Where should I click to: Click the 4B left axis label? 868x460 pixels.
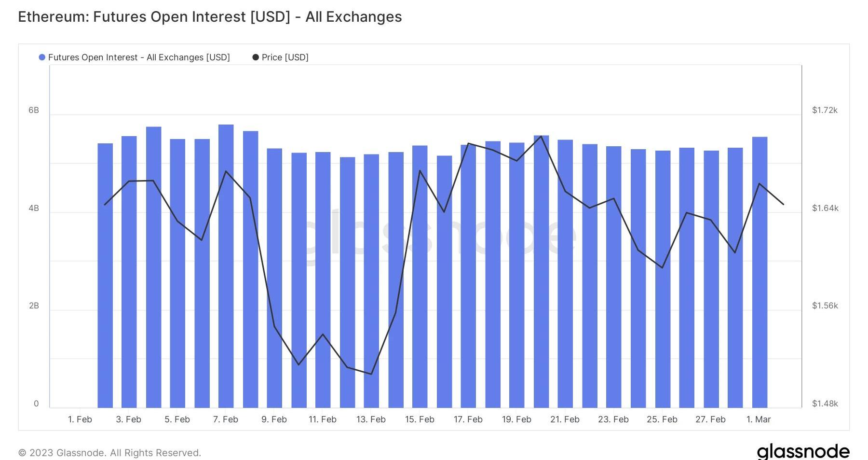pos(34,208)
